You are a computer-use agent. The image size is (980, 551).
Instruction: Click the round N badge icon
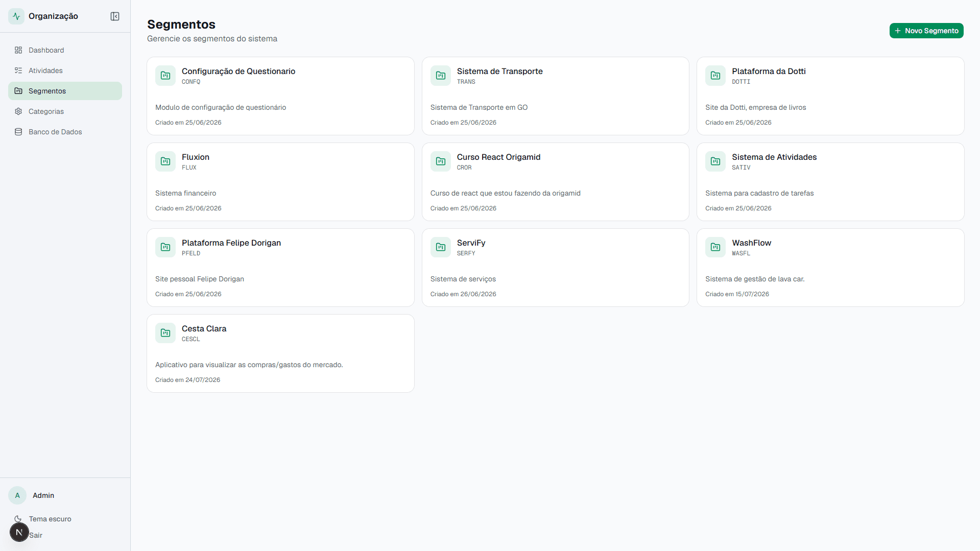[19, 532]
